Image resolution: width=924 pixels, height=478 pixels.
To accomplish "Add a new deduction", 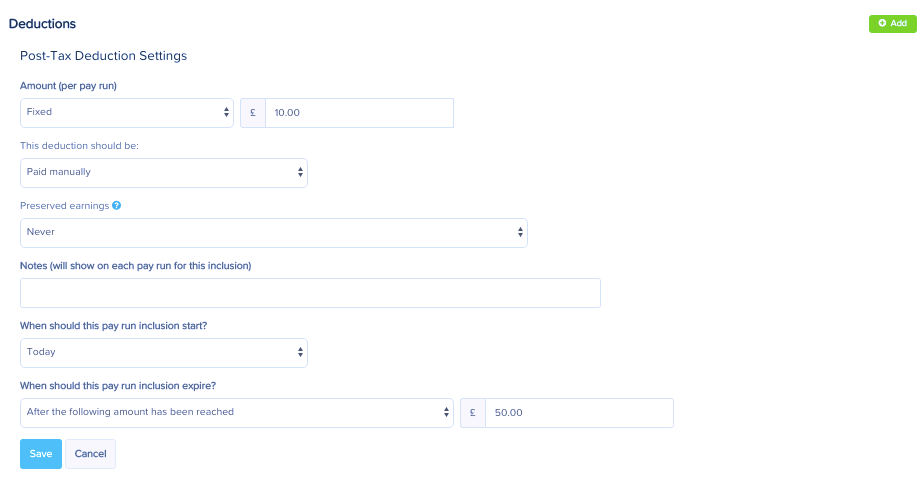I will (893, 24).
